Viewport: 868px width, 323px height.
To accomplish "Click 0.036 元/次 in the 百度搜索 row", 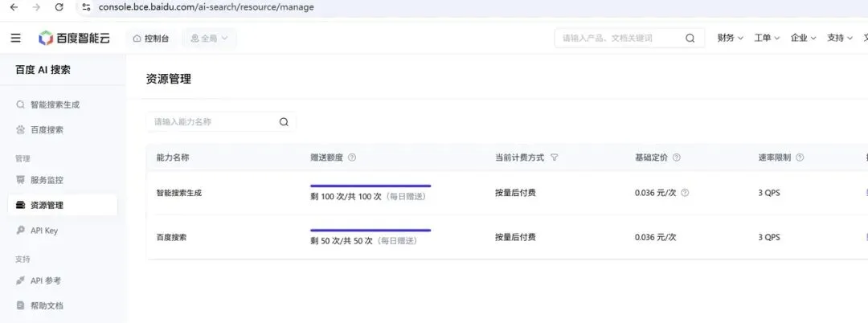I will tap(656, 237).
